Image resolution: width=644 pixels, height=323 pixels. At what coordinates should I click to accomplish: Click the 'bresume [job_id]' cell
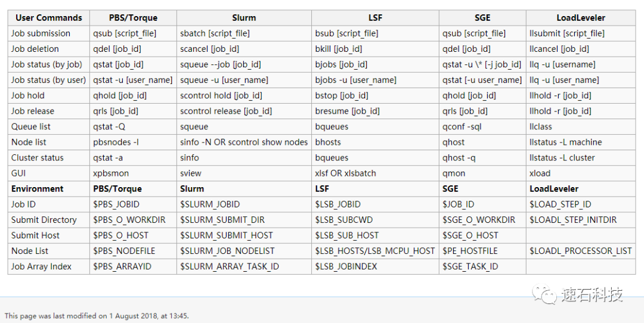(x=376, y=111)
